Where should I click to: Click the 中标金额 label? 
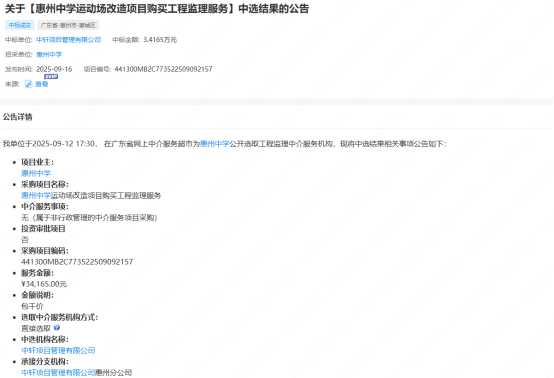pyautogui.click(x=126, y=40)
